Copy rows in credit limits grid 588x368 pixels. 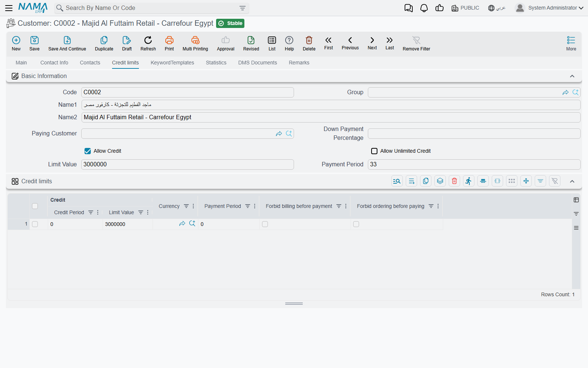click(426, 181)
